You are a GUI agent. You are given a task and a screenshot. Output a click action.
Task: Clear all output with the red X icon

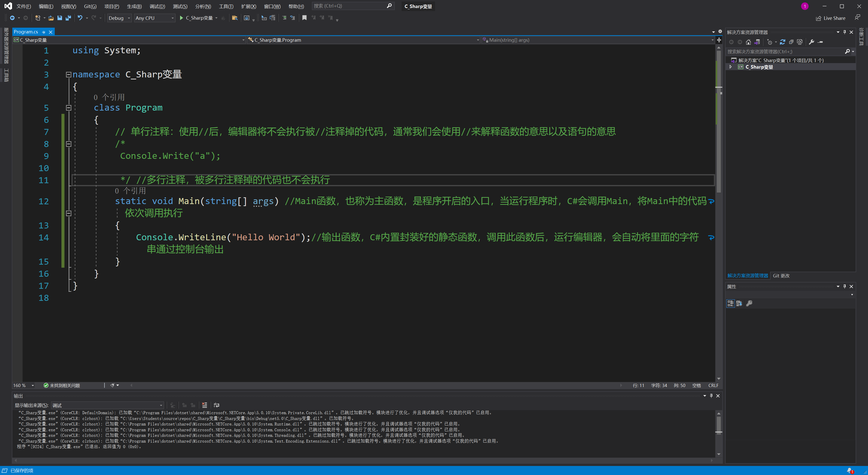pos(204,405)
